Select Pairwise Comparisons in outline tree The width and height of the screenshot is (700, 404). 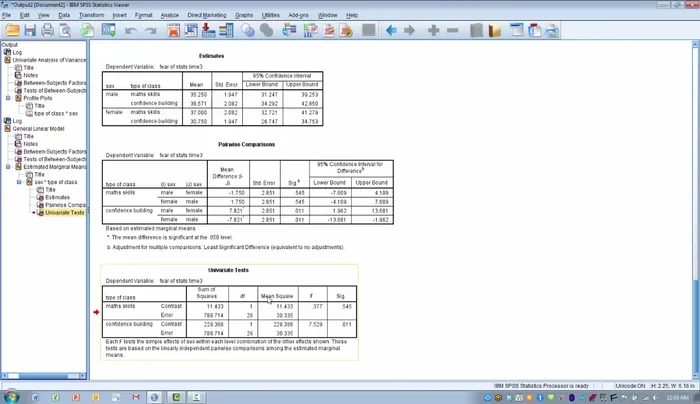point(66,205)
